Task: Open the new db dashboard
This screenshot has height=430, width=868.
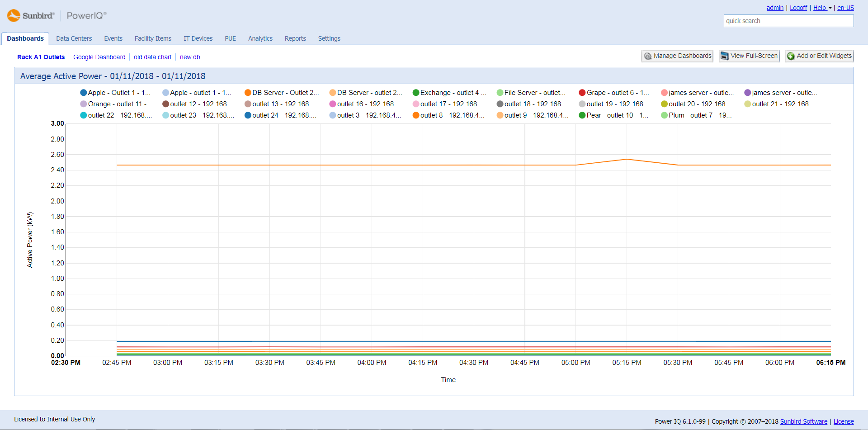Action: pyautogui.click(x=189, y=57)
